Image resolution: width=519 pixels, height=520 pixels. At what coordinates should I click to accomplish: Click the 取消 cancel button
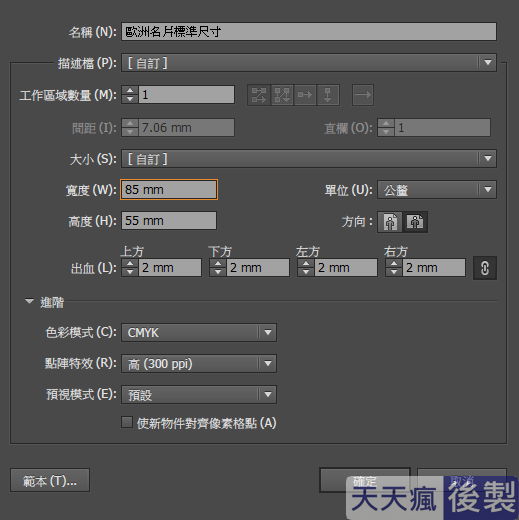pyautogui.click(x=462, y=480)
